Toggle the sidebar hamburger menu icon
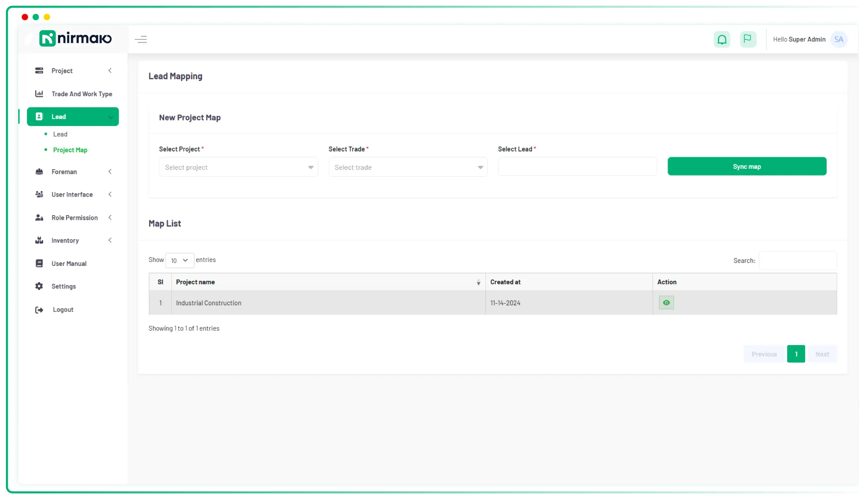Viewport: 859px width, 504px height. [141, 39]
